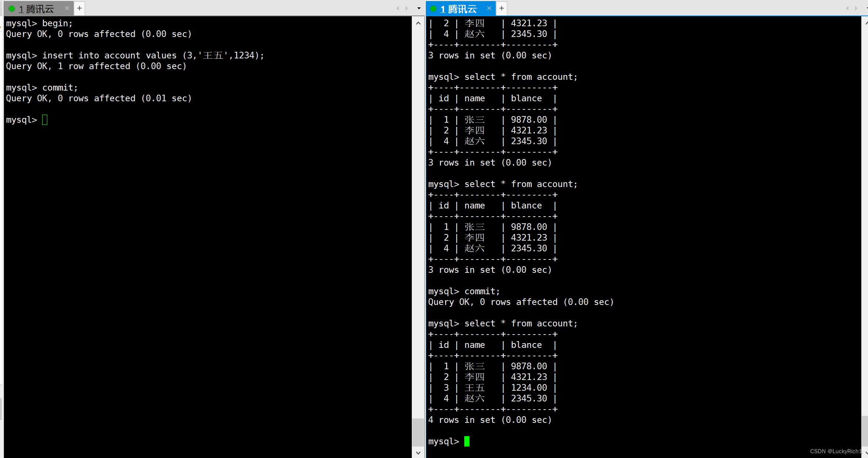Add a new tab in left pane
The height and width of the screenshot is (458, 868).
79,8
